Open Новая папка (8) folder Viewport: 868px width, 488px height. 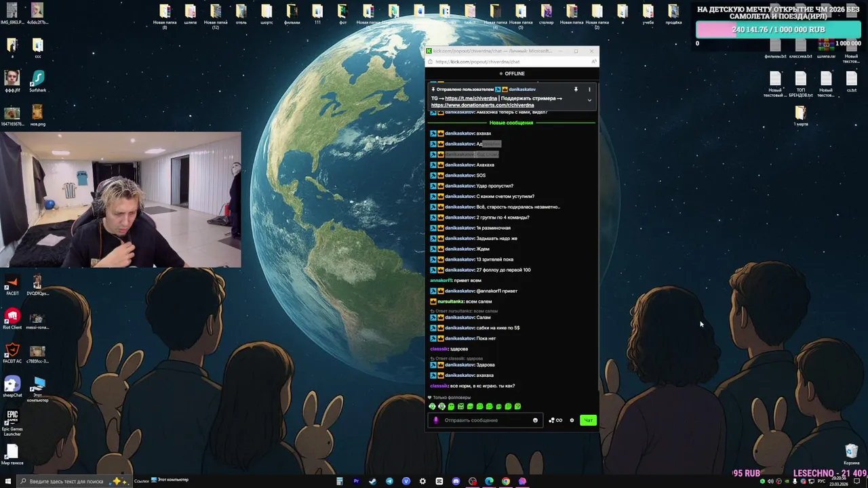click(165, 16)
